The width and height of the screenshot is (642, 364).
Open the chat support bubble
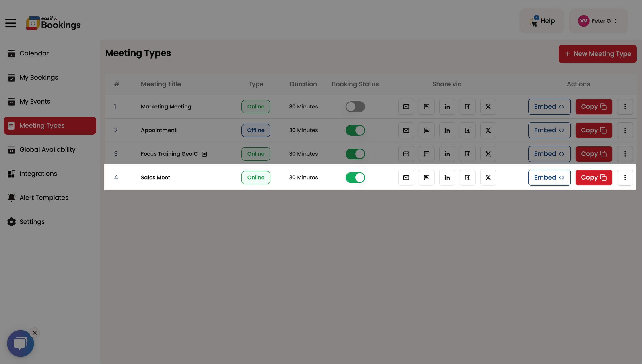point(20,343)
